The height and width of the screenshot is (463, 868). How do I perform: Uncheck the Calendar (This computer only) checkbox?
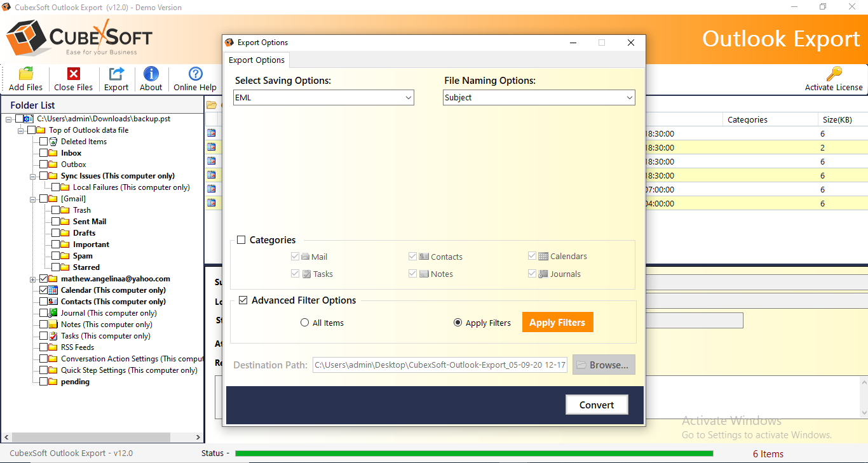[43, 290]
